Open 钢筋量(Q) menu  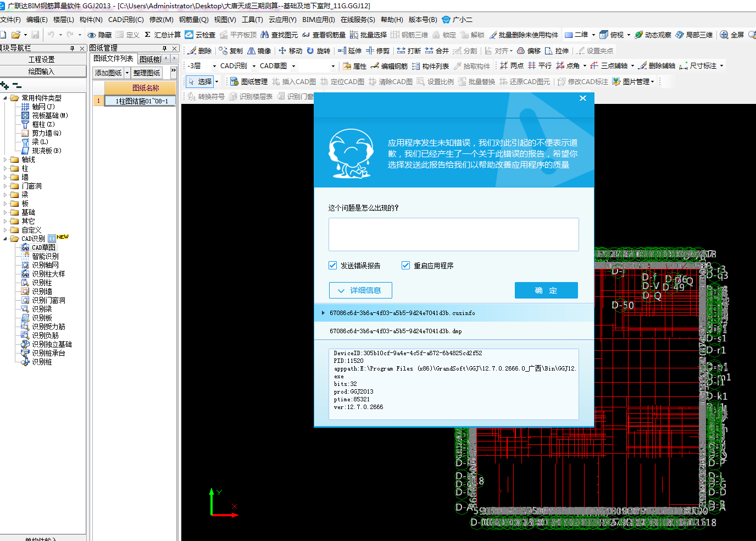pyautogui.click(x=193, y=19)
